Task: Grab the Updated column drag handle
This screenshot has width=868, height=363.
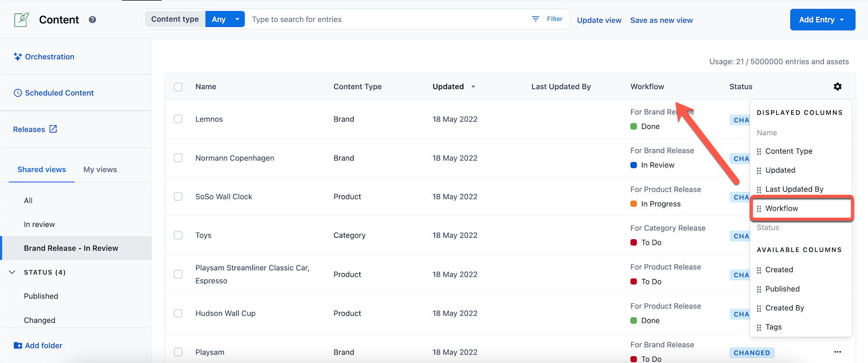Action: click(x=759, y=170)
